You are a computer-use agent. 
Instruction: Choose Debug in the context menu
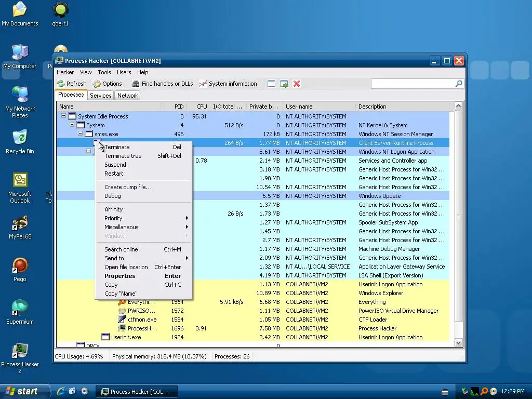[x=143, y=196]
